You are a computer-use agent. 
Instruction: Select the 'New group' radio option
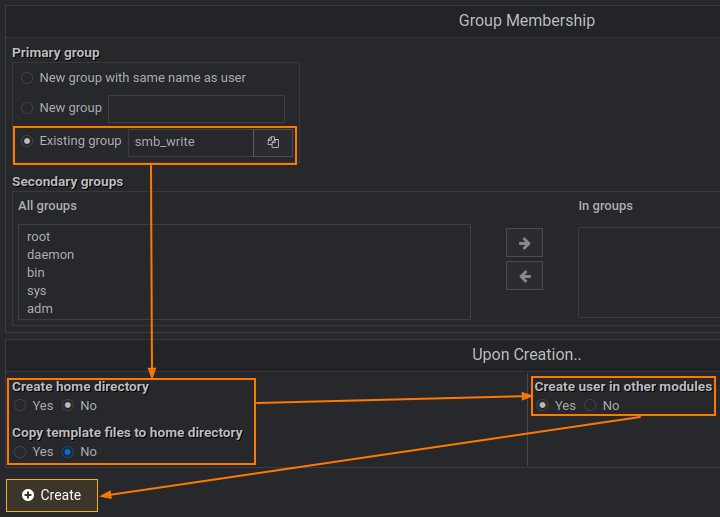pos(27,108)
